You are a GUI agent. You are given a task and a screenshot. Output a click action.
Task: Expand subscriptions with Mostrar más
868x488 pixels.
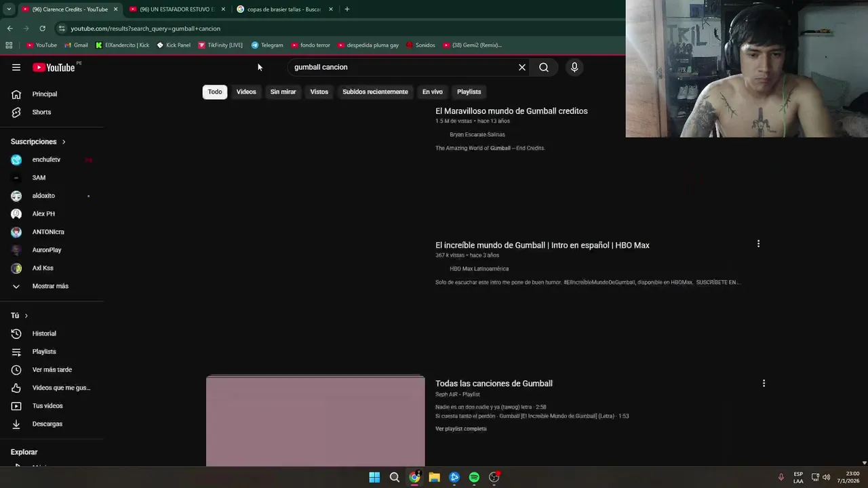52,286
